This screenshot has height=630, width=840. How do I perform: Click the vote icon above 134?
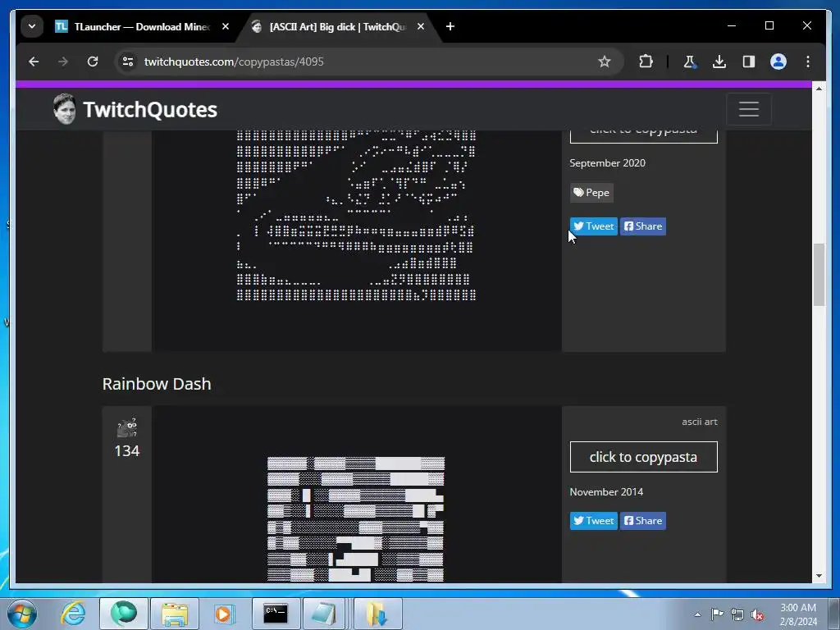pos(127,427)
